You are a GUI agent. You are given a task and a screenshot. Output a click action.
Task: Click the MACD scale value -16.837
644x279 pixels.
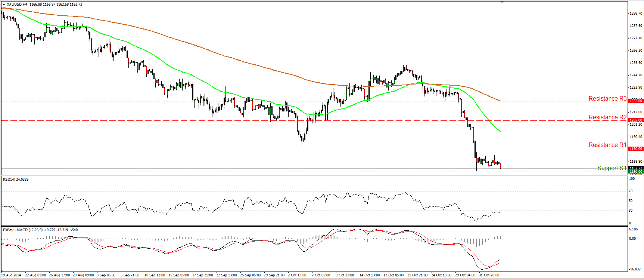[x=635, y=269]
